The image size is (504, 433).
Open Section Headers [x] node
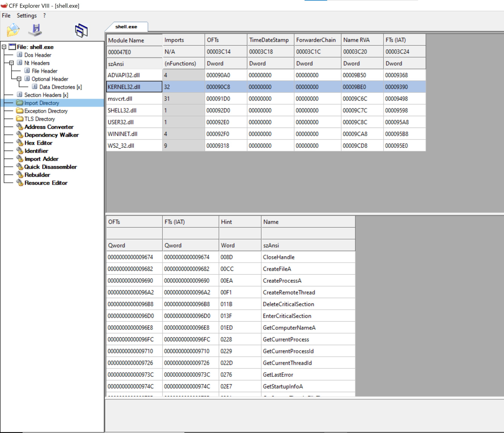[x=46, y=95]
